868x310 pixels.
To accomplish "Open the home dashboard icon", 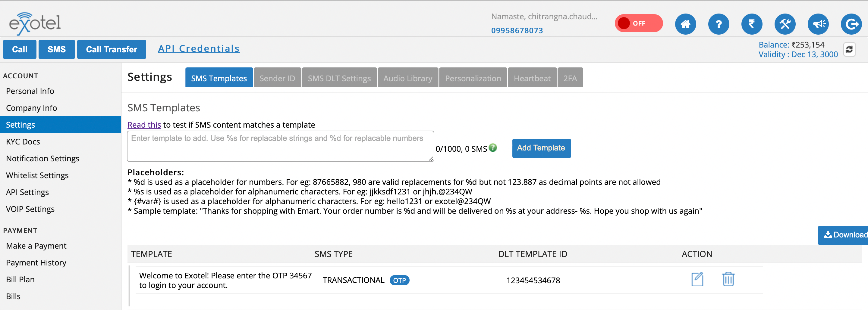I will point(685,24).
